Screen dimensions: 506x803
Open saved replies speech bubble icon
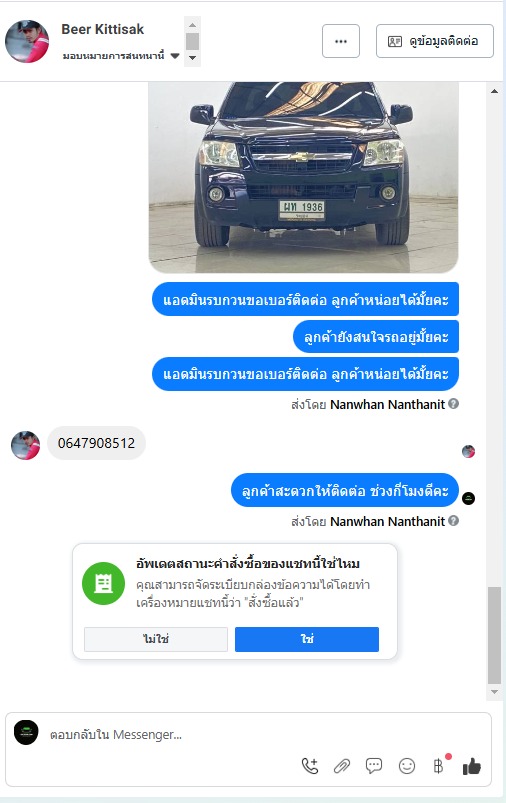pos(374,766)
